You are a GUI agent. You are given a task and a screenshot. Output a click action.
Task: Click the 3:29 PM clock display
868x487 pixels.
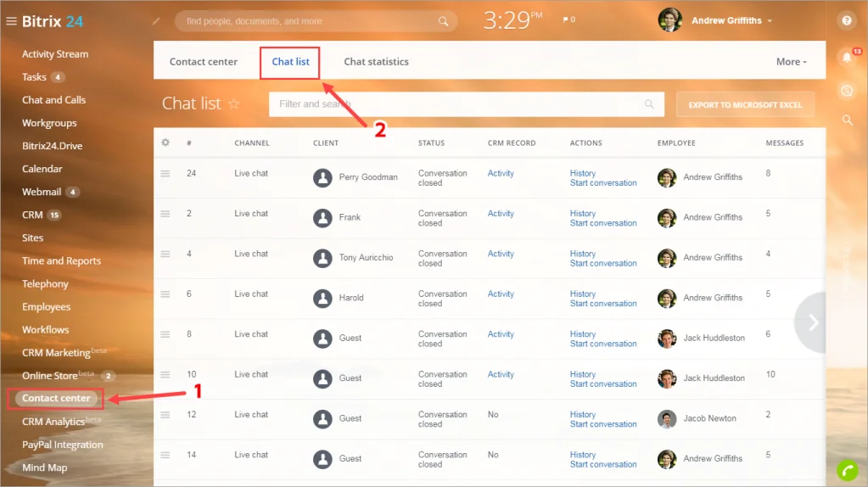point(512,20)
